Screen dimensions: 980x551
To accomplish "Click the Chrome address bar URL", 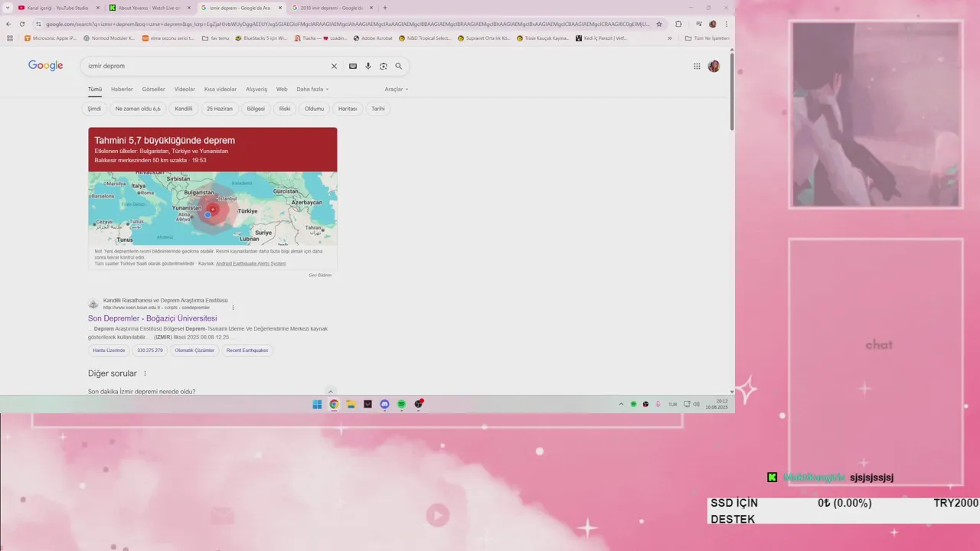I will point(348,24).
